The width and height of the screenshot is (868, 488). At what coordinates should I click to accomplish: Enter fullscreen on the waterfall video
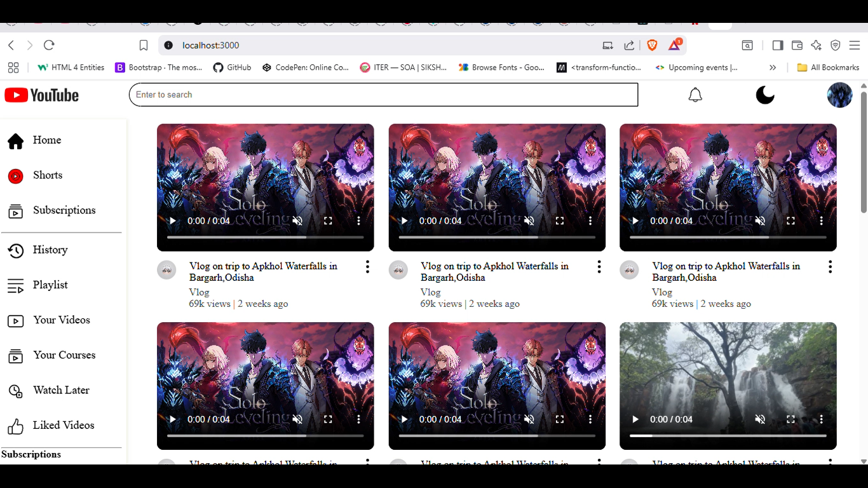pos(790,419)
